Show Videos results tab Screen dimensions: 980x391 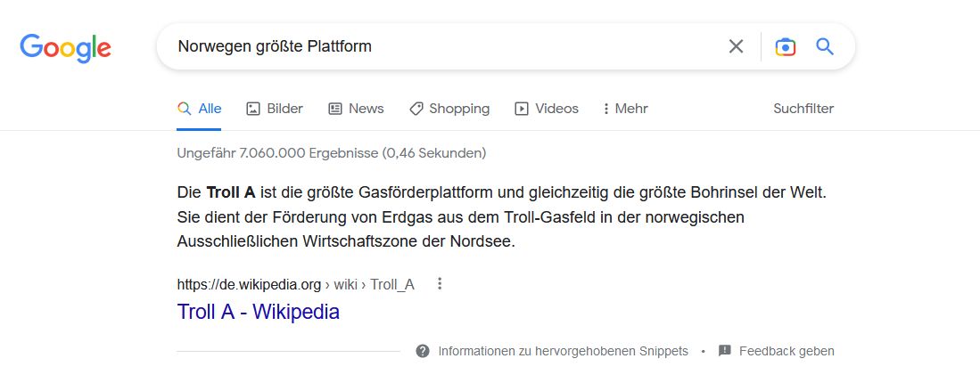click(x=547, y=109)
